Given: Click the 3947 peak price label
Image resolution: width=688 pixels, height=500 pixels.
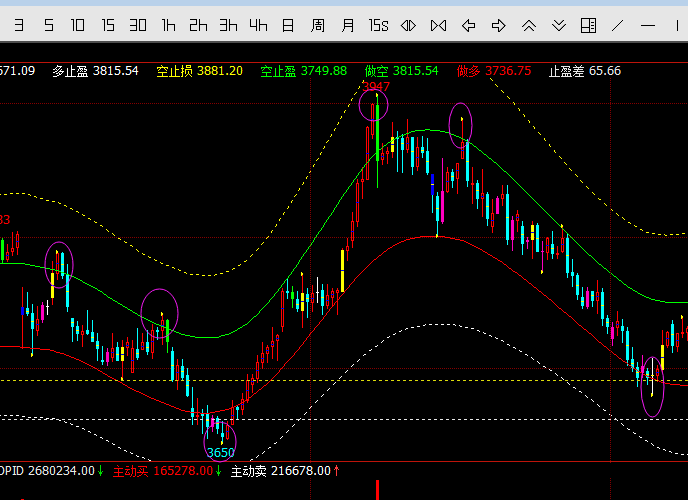Looking at the screenshot, I should coord(376,87).
